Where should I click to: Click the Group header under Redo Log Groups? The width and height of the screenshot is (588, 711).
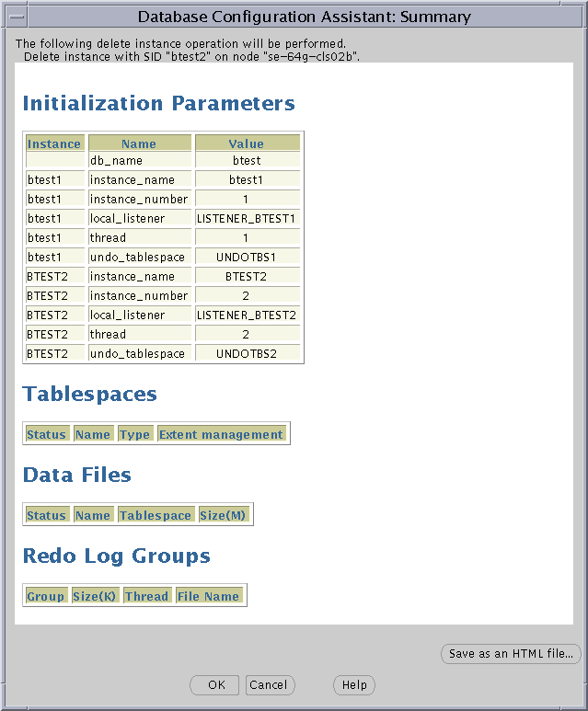(45, 596)
